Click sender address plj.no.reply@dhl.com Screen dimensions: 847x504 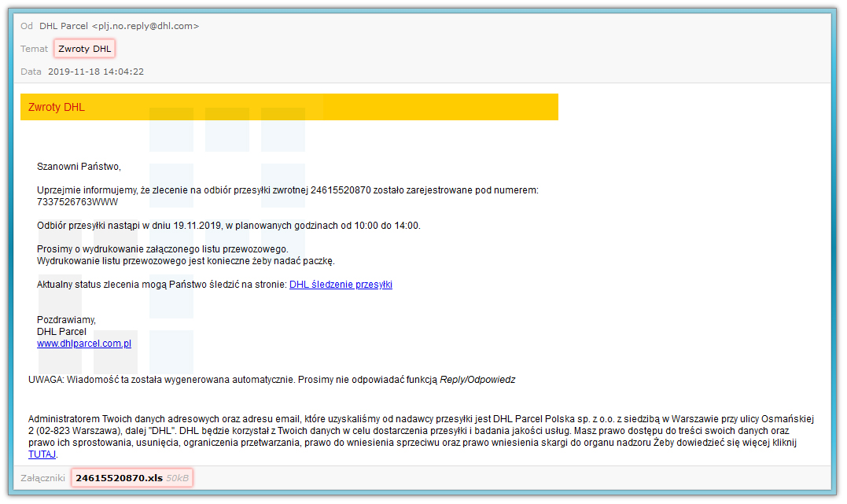tap(145, 26)
